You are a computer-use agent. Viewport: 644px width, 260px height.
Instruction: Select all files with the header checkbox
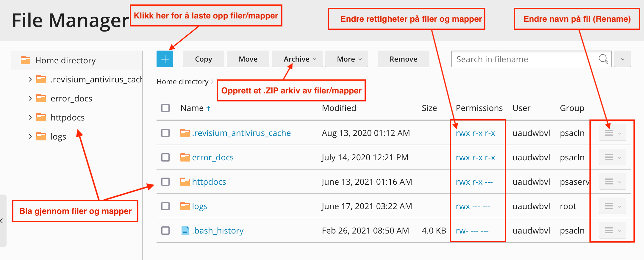[x=165, y=108]
